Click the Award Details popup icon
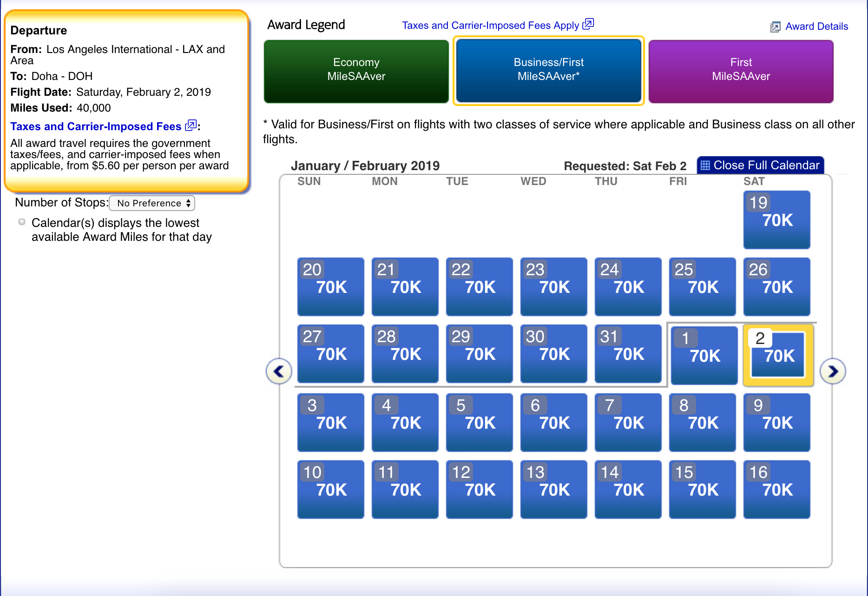 tap(775, 27)
